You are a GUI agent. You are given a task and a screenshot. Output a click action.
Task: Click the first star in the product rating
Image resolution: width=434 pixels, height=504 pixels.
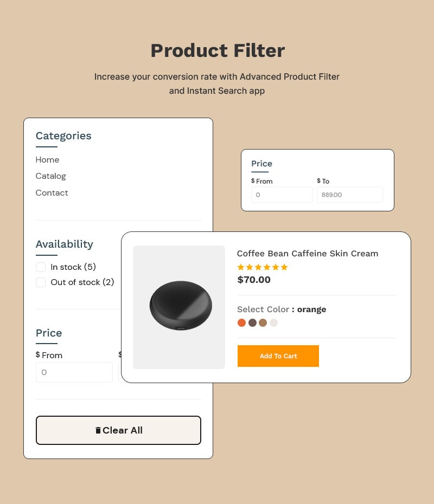coord(241,267)
